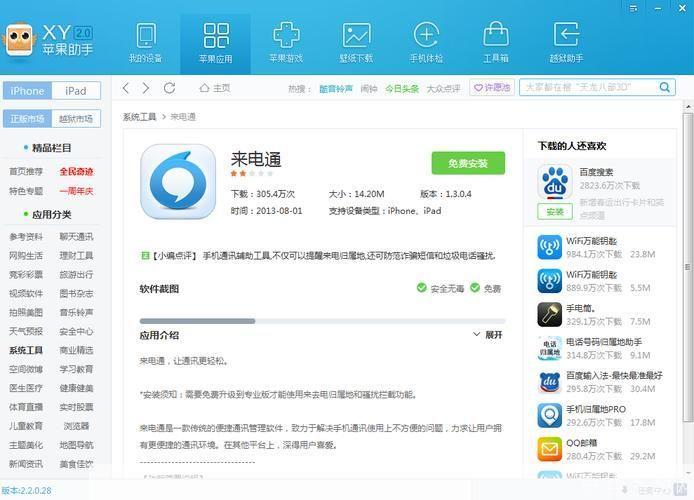Viewport: 694px width, 500px height.
Task: Open 我的设备 (My Device) in top toolbar
Action: [146, 41]
